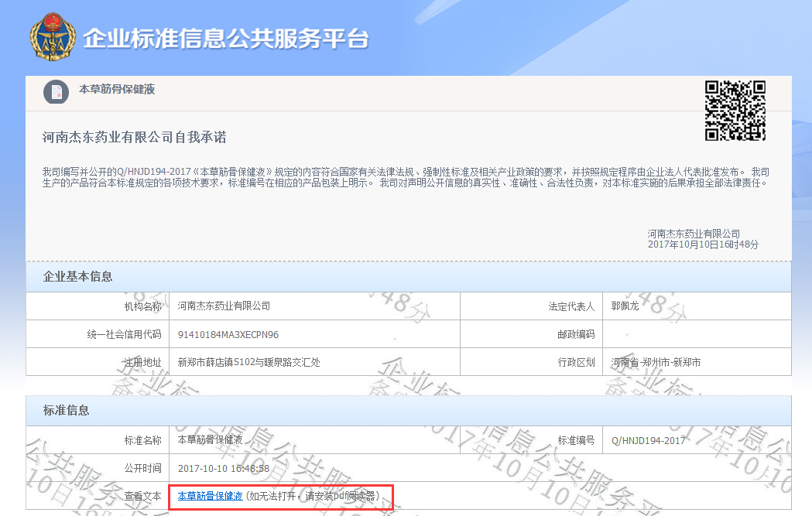Click the 邮政编码 label cell
The height and width of the screenshot is (516, 812).
[531, 334]
